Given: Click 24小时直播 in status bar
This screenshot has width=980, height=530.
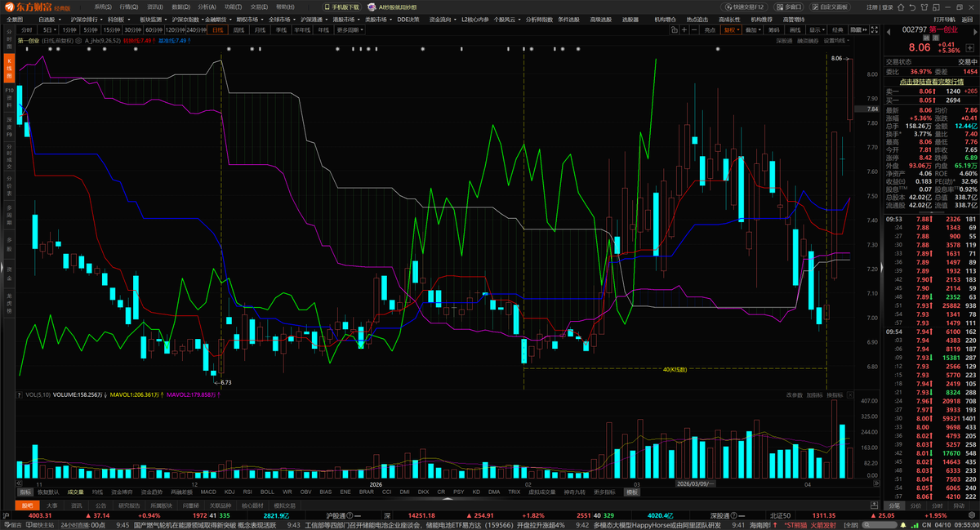Looking at the screenshot, I should click(x=75, y=525).
